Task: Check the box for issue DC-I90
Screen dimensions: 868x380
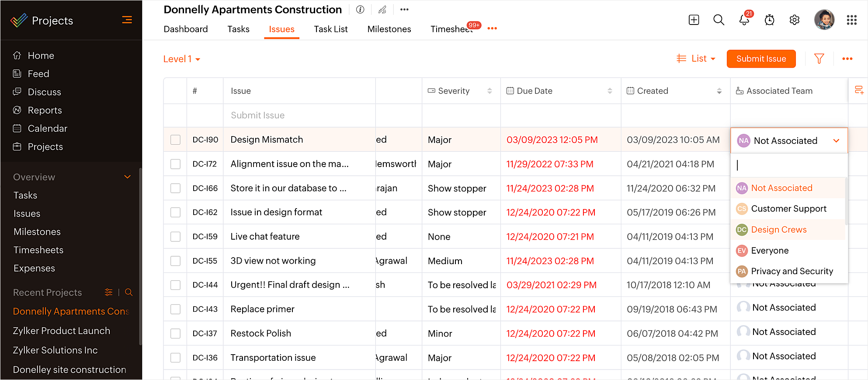Action: point(175,140)
